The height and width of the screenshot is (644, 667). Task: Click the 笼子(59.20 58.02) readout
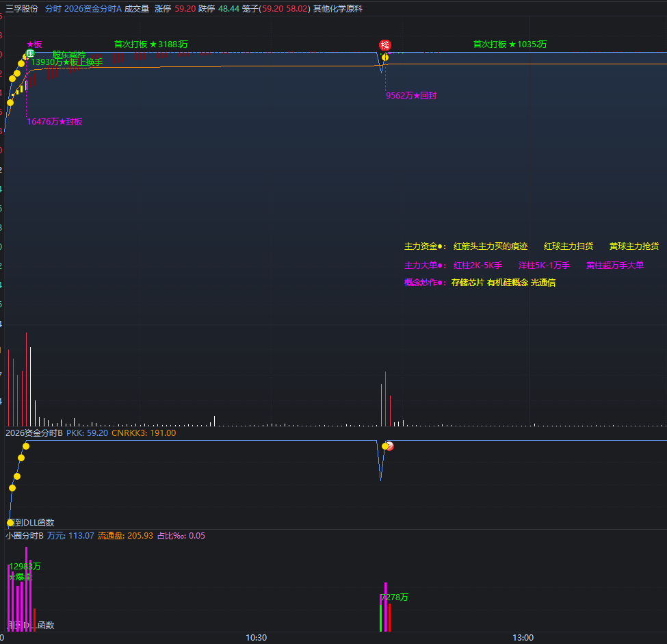tap(276, 8)
